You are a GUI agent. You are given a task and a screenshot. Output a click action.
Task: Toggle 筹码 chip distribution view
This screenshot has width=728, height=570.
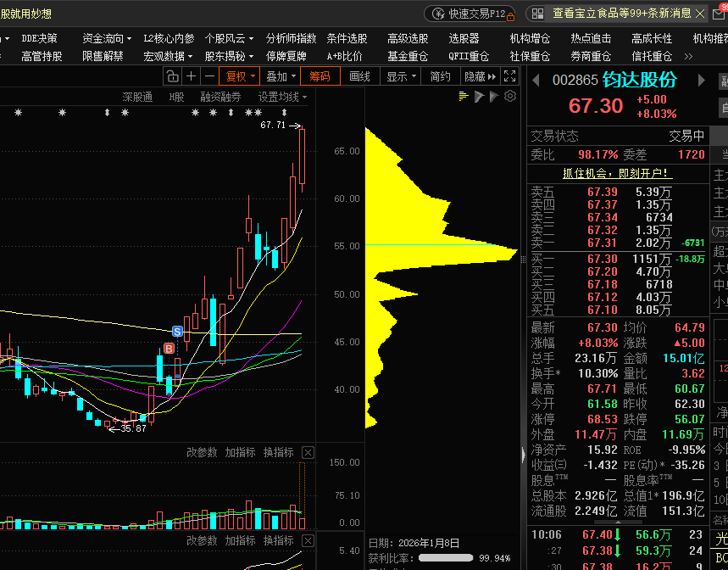pos(320,76)
